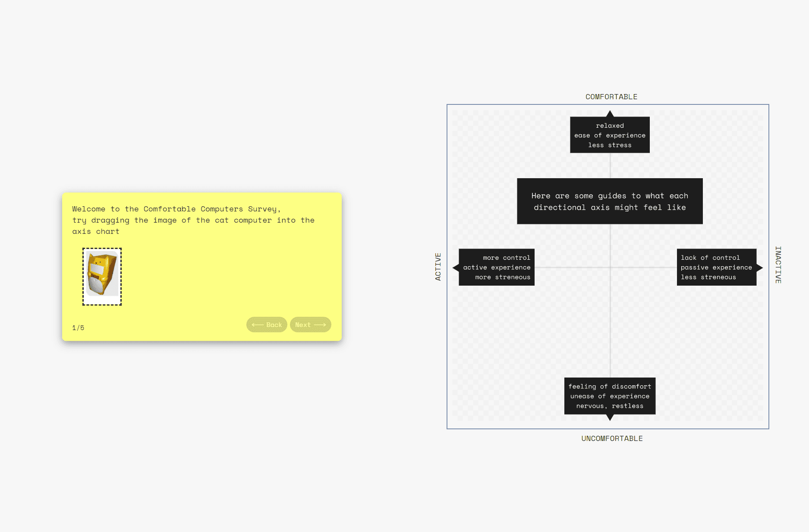Viewport: 809px width, 532px height.
Task: Click the right arrow pointer beside lack of control
Action: click(x=759, y=268)
